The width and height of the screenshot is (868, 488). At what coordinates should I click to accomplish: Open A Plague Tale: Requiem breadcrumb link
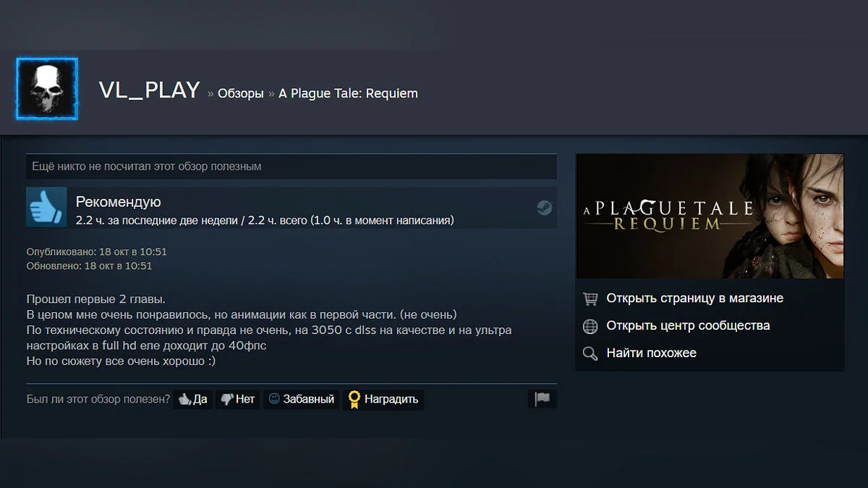348,94
